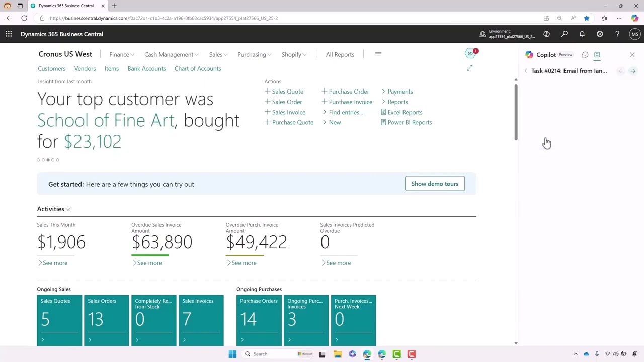Create a new Purchase Invoice action

pos(347,102)
